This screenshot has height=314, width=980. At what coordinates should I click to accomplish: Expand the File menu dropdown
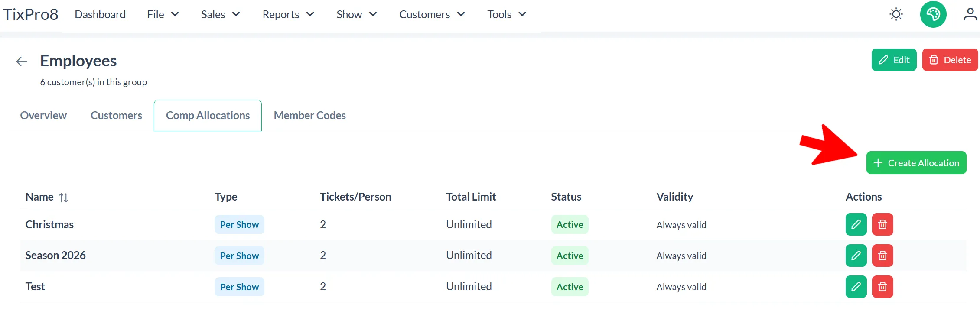point(163,14)
